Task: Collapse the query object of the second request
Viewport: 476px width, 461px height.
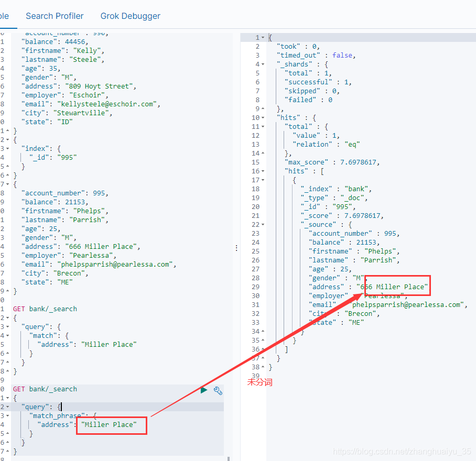Action: pyautogui.click(x=7, y=407)
